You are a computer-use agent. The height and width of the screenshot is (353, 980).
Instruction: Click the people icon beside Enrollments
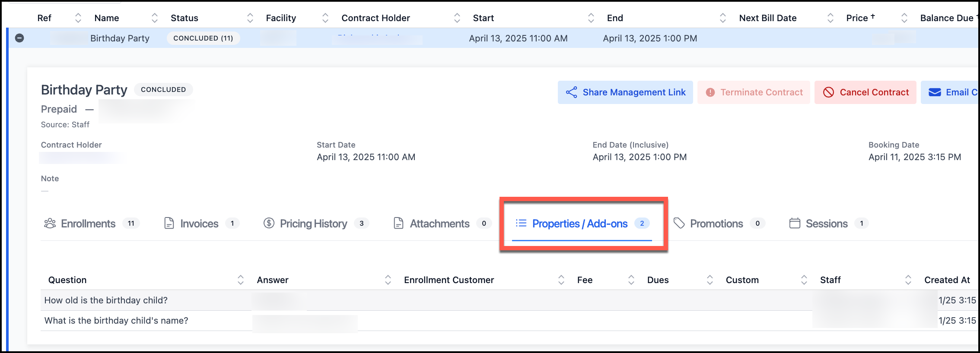pos(50,224)
